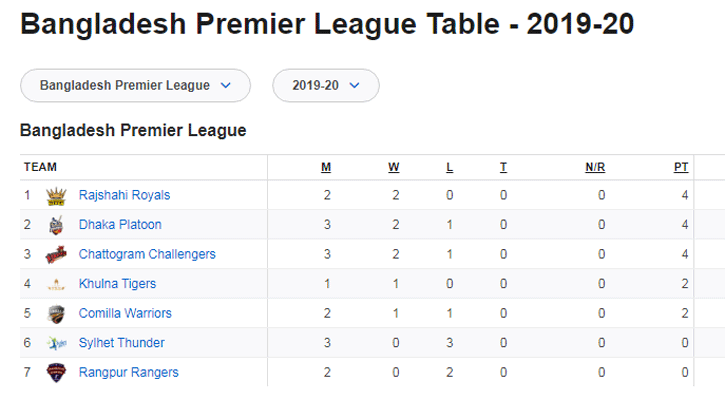Open the Rangpur Rangers link
The image size is (725, 400).
pyautogui.click(x=129, y=373)
